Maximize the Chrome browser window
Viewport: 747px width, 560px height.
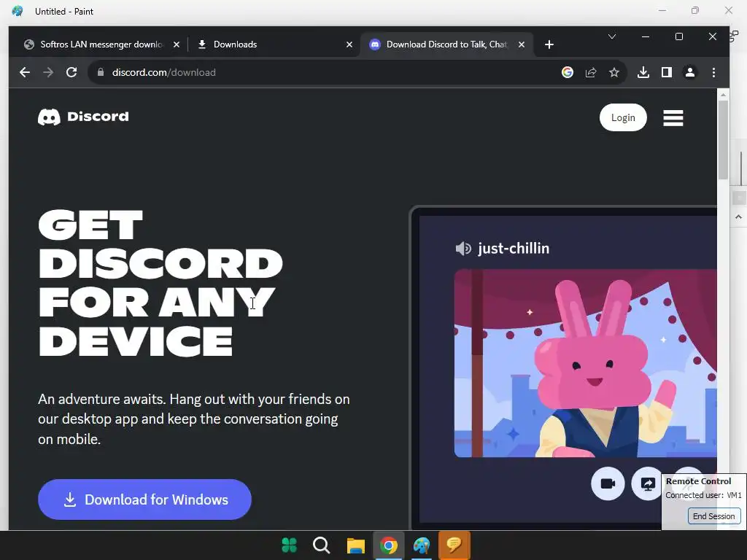point(679,36)
